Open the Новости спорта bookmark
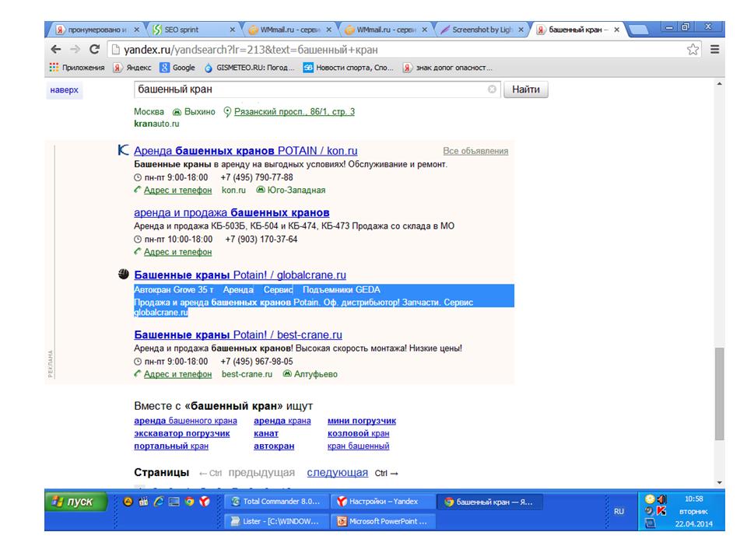 [349, 68]
